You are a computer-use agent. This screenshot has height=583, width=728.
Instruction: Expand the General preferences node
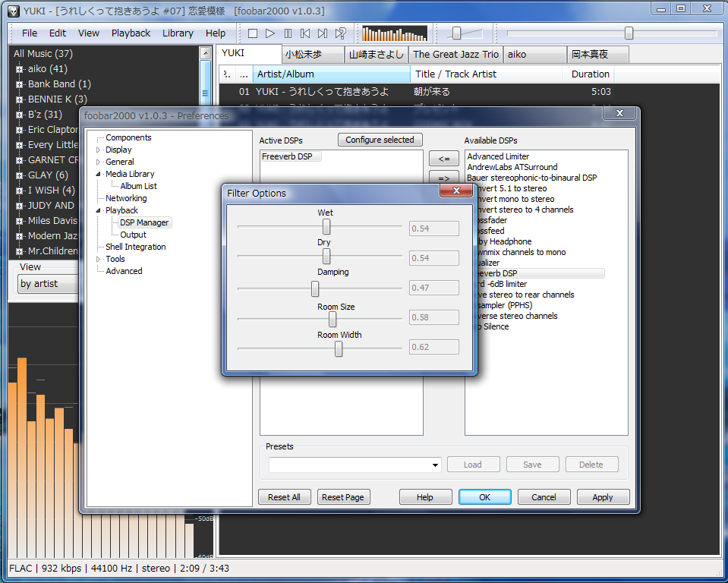(99, 162)
